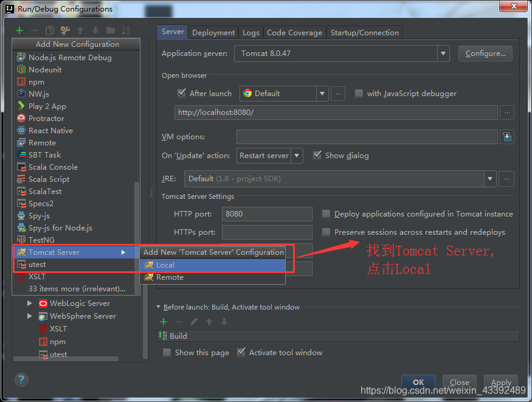The width and height of the screenshot is (532, 402).
Task: Open the Default browser dropdown
Action: coord(322,94)
